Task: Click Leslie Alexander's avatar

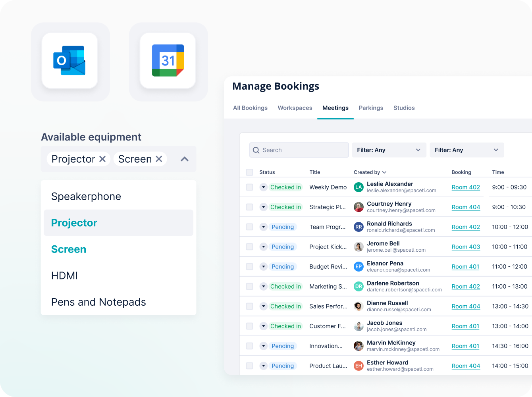Action: click(359, 187)
